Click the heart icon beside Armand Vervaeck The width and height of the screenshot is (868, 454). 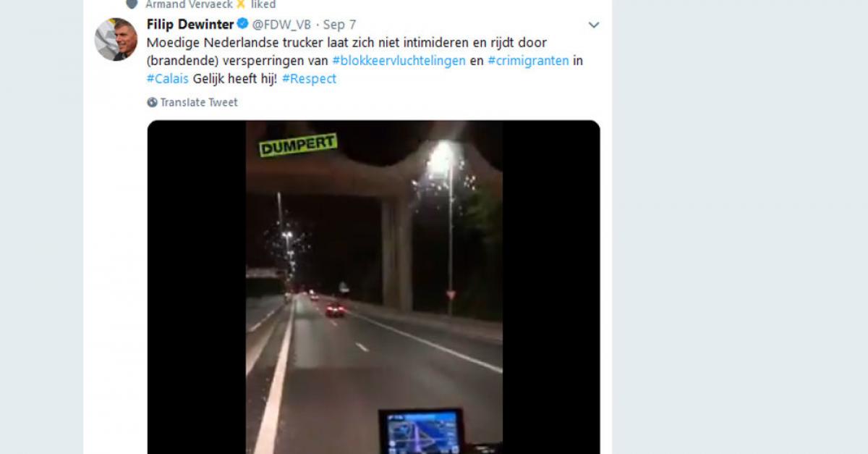(x=132, y=4)
